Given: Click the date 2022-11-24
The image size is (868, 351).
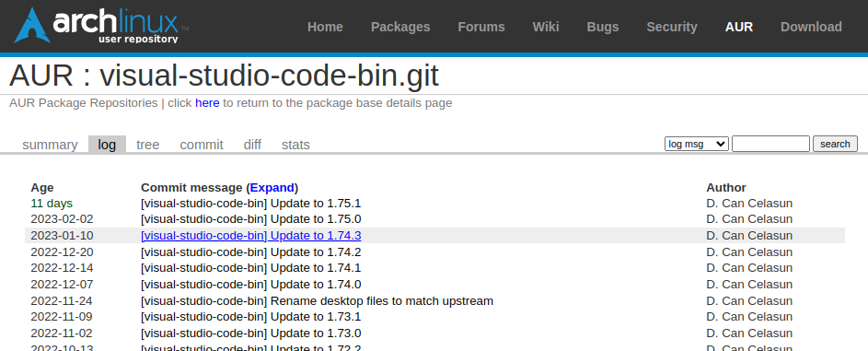Looking at the screenshot, I should (62, 301).
